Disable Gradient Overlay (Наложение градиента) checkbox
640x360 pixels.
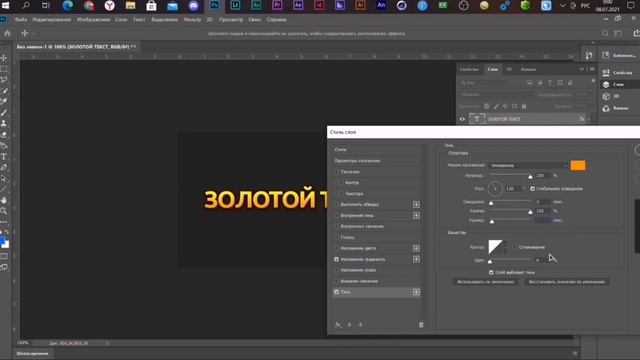[337, 259]
